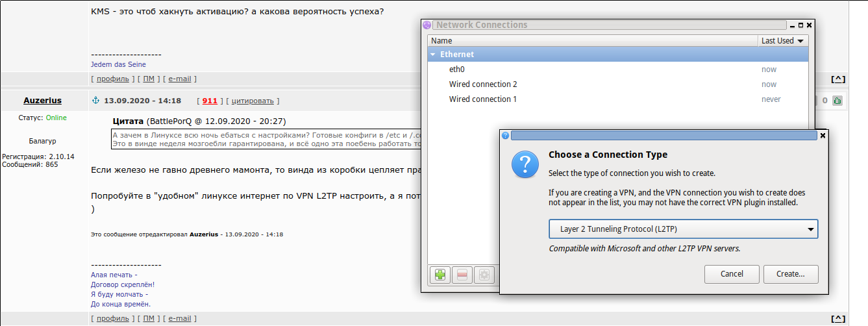Close the Choose a Connection Type dialog
The height and width of the screenshot is (326, 868).
pyautogui.click(x=823, y=136)
